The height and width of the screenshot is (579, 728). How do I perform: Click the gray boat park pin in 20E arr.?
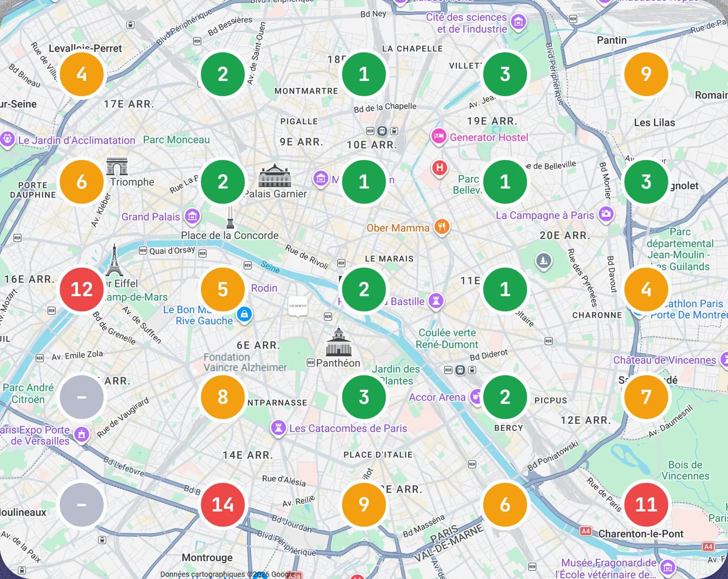point(543,261)
